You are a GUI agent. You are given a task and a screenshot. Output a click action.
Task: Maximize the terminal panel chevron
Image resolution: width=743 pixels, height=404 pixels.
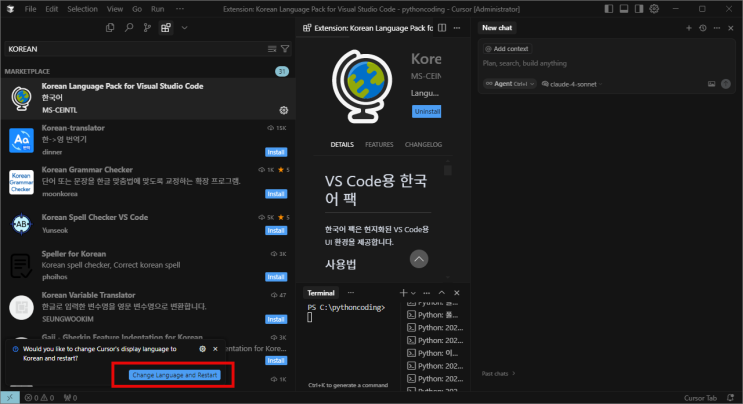pos(442,293)
